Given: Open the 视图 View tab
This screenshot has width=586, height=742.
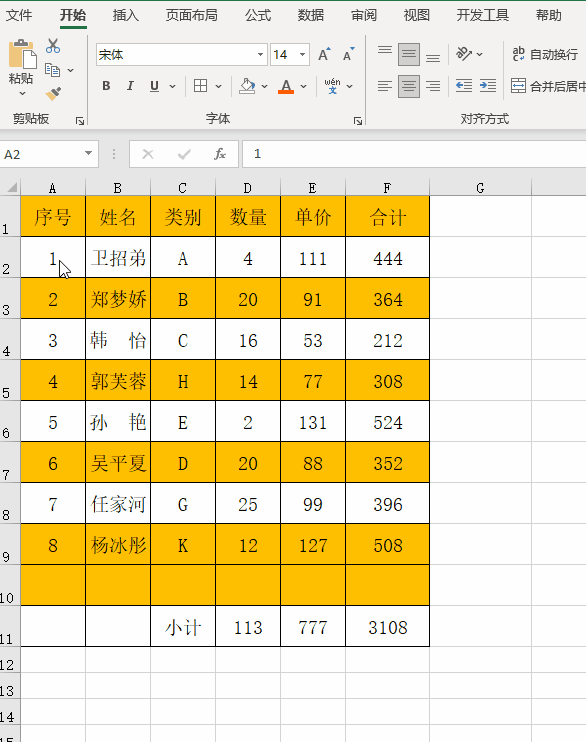Looking at the screenshot, I should point(417,15).
